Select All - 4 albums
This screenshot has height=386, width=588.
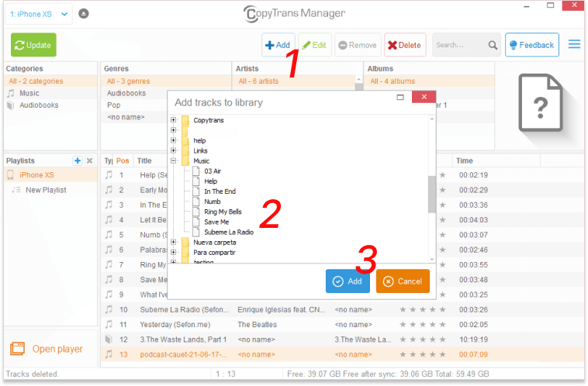point(430,81)
